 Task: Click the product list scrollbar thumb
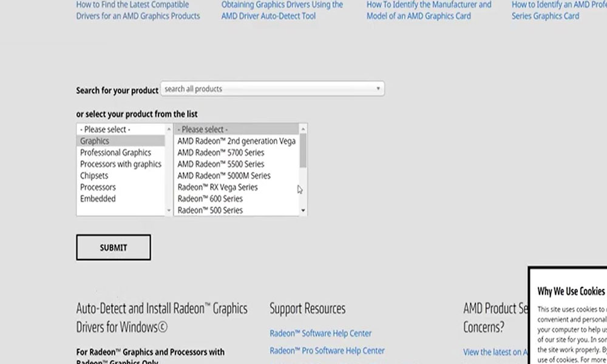[303, 150]
